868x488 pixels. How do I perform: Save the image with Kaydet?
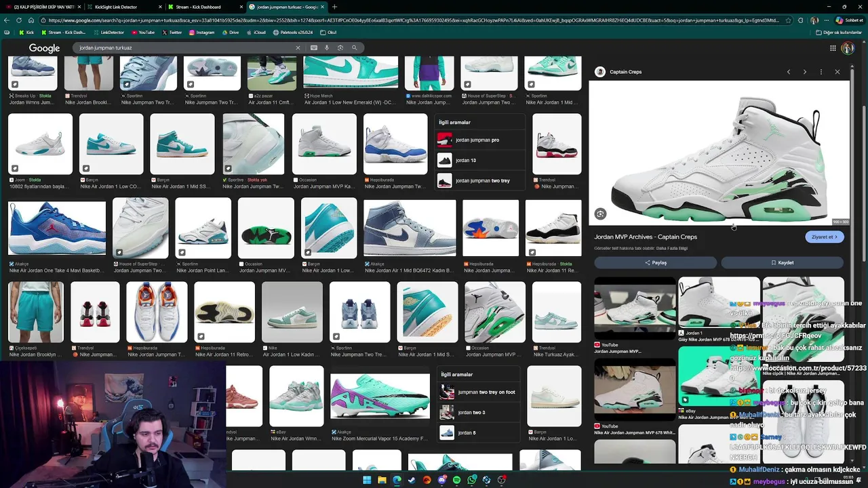(x=783, y=262)
